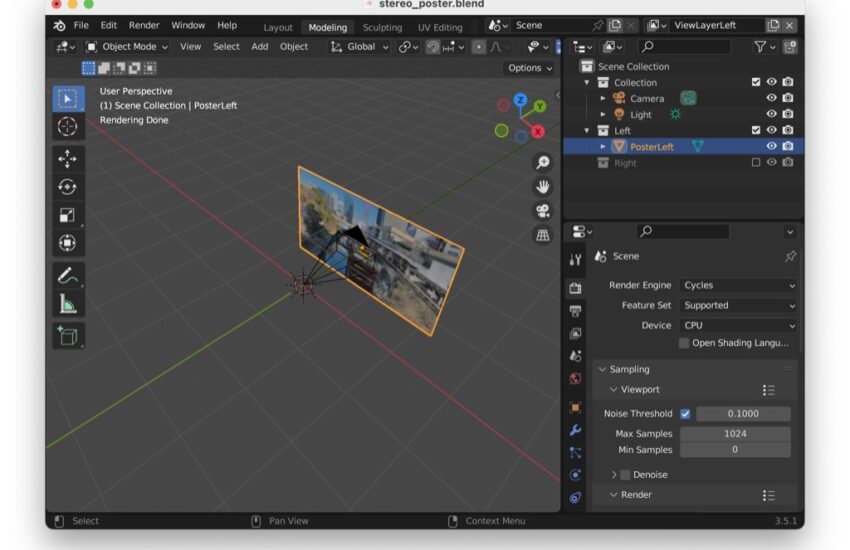This screenshot has height=550, width=850.
Task: Open the Device CPU dropdown
Action: tap(738, 325)
